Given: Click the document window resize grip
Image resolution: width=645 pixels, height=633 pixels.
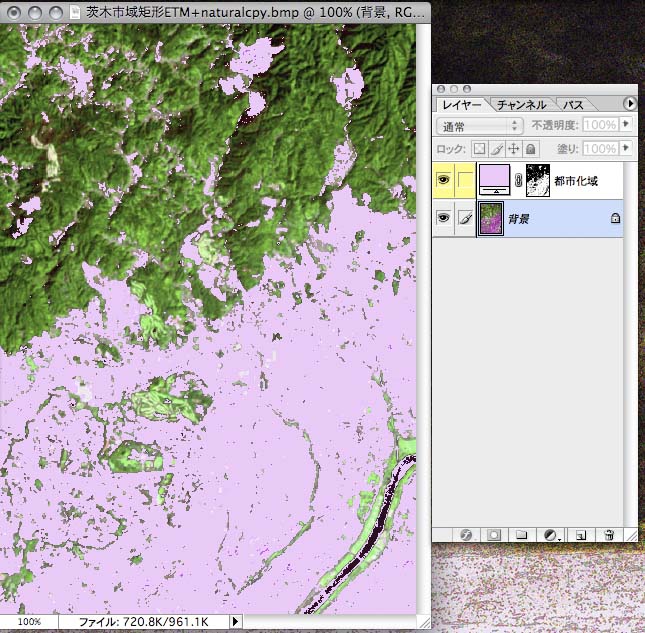Looking at the screenshot, I should pos(424,621).
